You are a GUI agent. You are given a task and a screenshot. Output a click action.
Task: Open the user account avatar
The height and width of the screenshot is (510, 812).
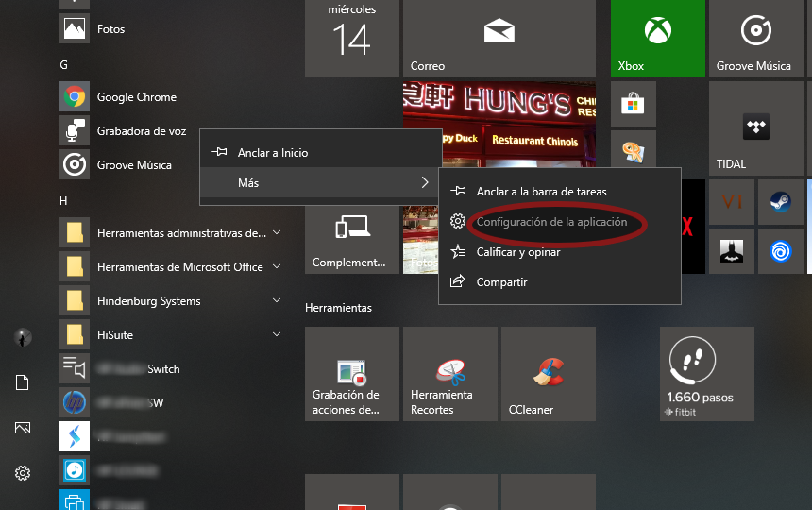coord(23,337)
